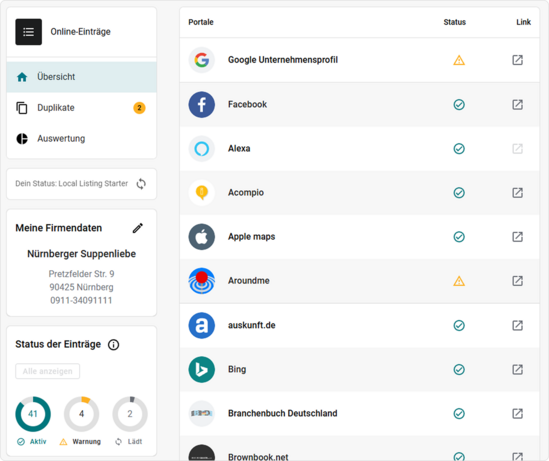The image size is (549, 461).
Task: Click the warning status of Google Unternehmensprofil
Action: point(459,60)
